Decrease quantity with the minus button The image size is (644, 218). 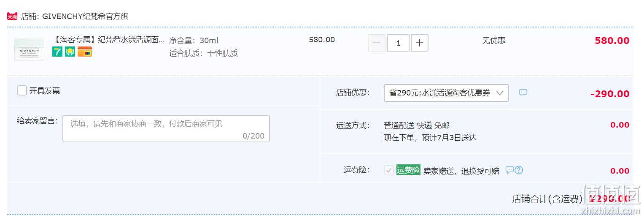(377, 43)
